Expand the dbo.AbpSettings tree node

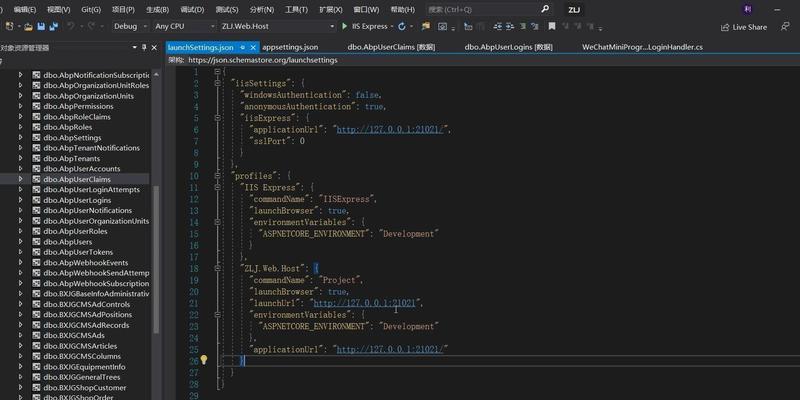coord(20,138)
